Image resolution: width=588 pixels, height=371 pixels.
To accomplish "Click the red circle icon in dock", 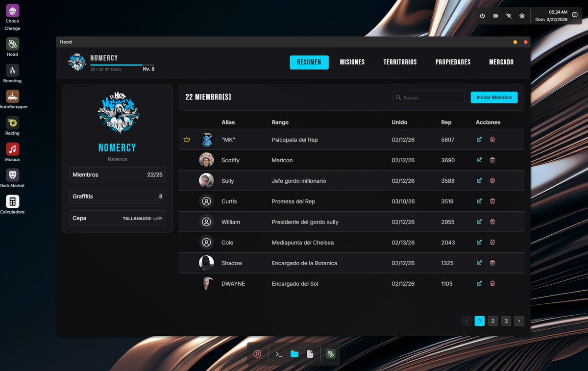I will click(257, 354).
